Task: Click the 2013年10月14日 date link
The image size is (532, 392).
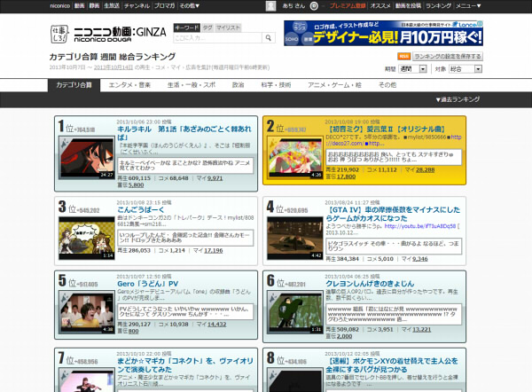Action: [x=113, y=67]
